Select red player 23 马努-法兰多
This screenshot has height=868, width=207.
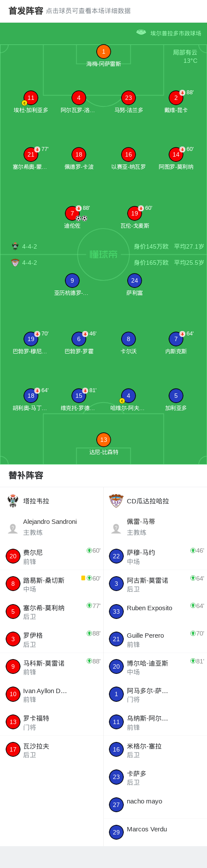click(x=129, y=98)
